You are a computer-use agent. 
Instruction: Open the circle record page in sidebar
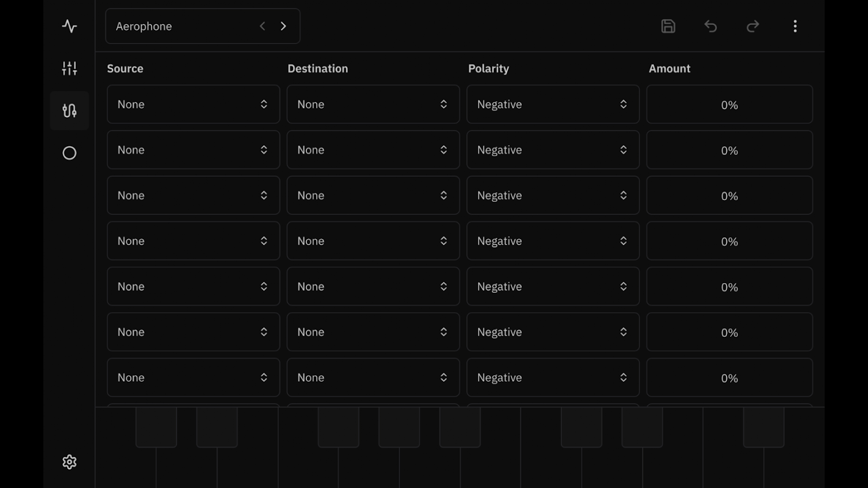point(70,153)
